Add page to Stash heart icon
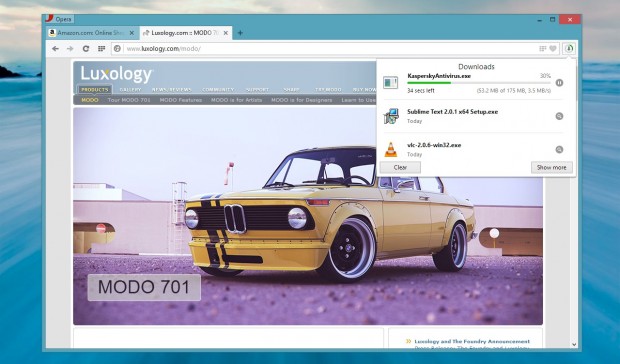The height and width of the screenshot is (364, 620). coord(553,49)
